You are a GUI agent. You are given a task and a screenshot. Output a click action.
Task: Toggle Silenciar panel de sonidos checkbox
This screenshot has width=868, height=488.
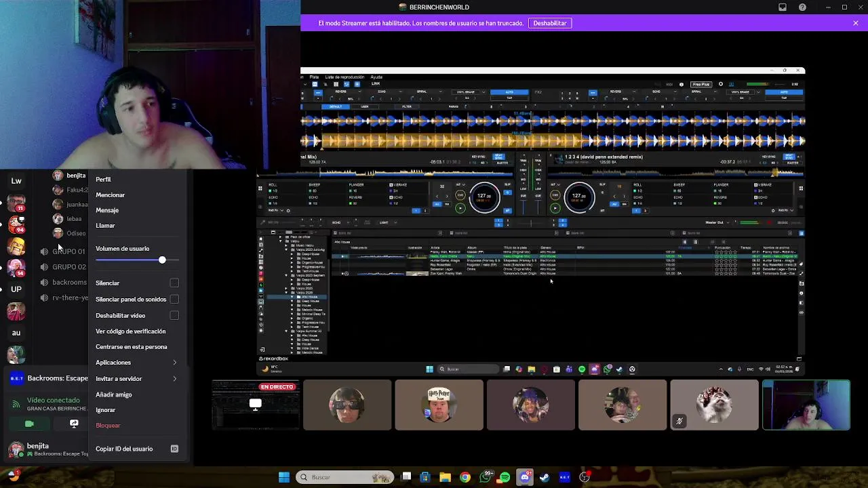tap(174, 299)
